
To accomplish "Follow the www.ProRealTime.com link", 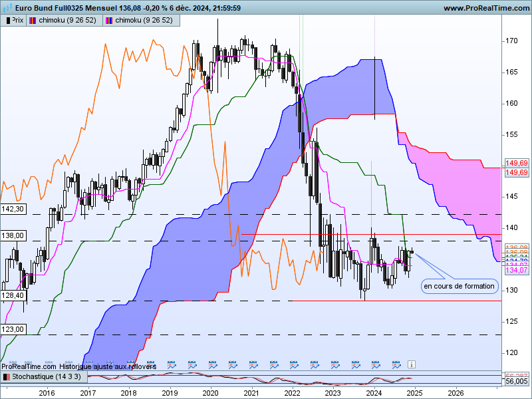I will tap(487, 8).
